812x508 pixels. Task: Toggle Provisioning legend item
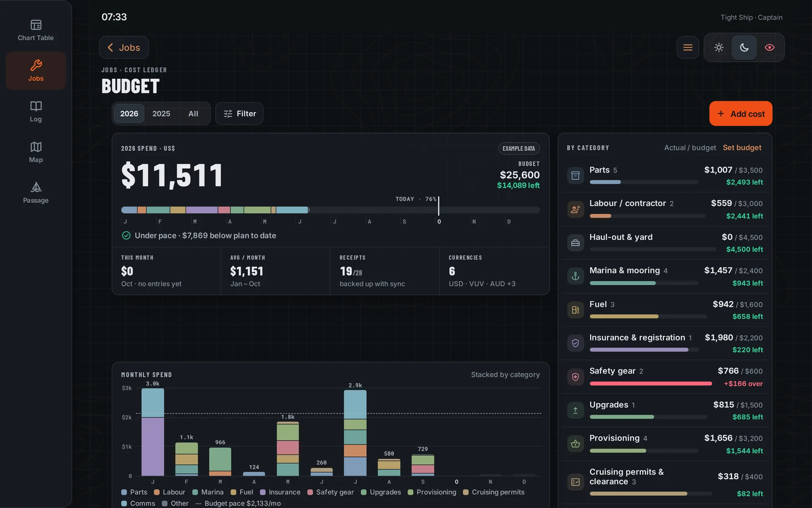[432, 492]
